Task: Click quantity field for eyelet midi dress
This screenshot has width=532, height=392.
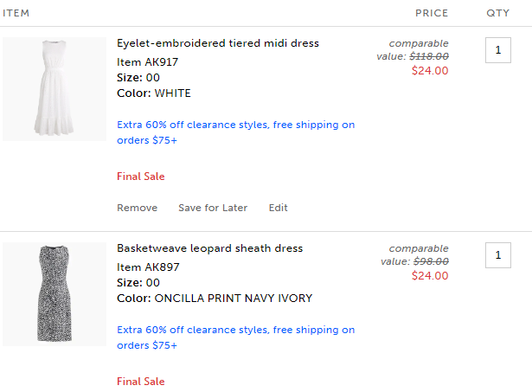Action: tap(498, 50)
